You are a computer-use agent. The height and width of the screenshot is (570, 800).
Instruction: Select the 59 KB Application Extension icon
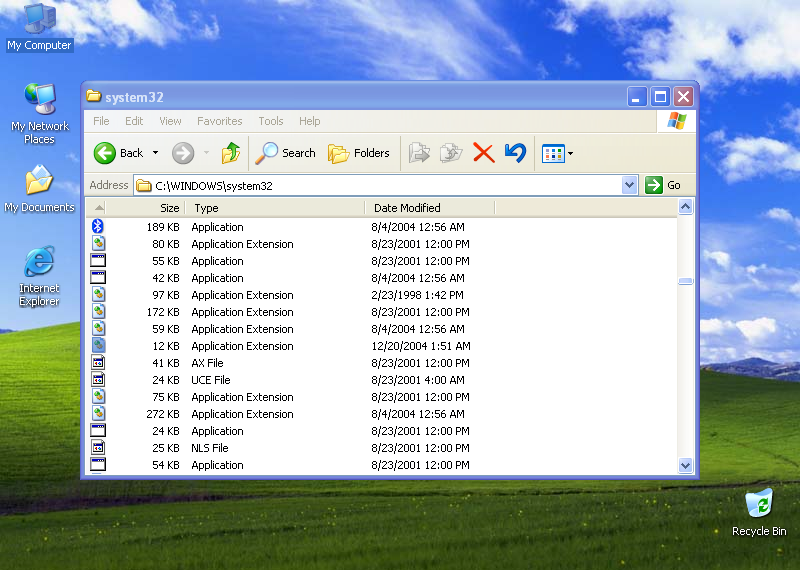click(98, 329)
